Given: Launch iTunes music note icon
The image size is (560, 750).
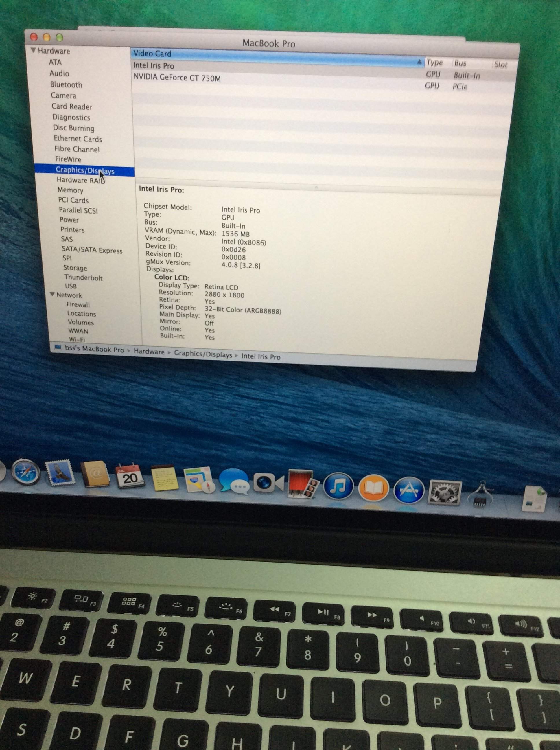Looking at the screenshot, I should [338, 487].
